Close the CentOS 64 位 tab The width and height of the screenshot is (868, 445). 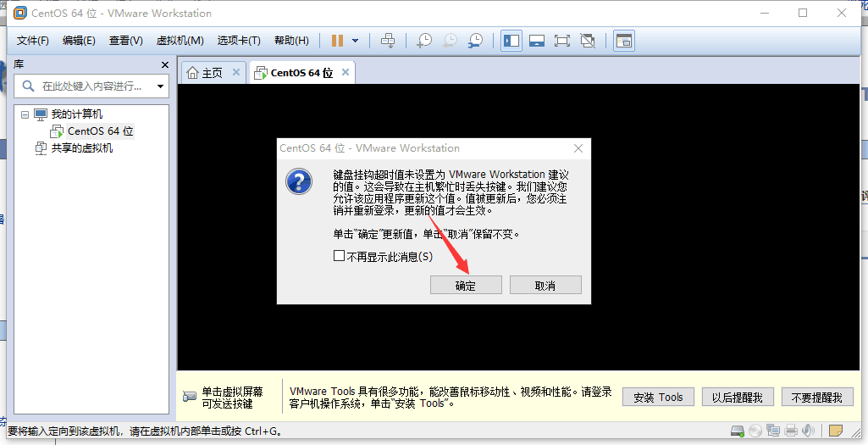pyautogui.click(x=346, y=72)
